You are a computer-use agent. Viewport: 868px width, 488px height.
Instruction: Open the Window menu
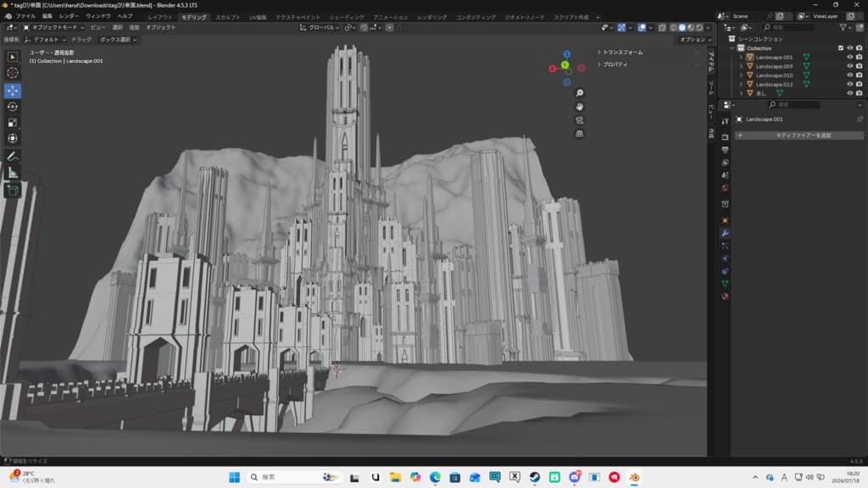98,17
